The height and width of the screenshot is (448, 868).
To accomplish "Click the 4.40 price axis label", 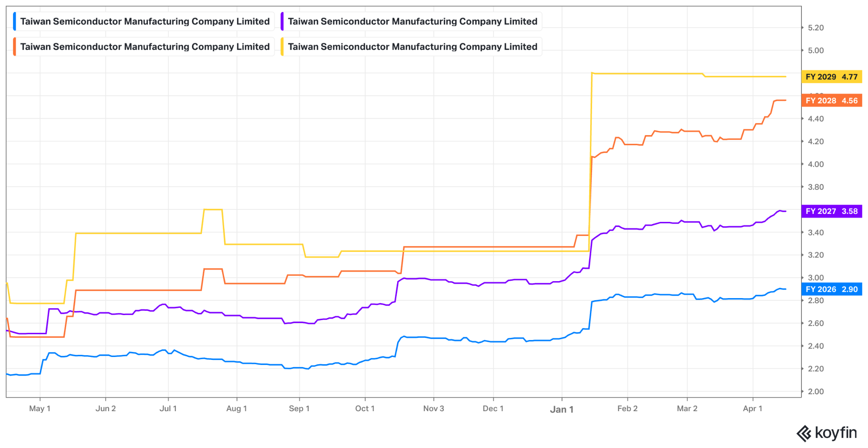I will pos(816,119).
